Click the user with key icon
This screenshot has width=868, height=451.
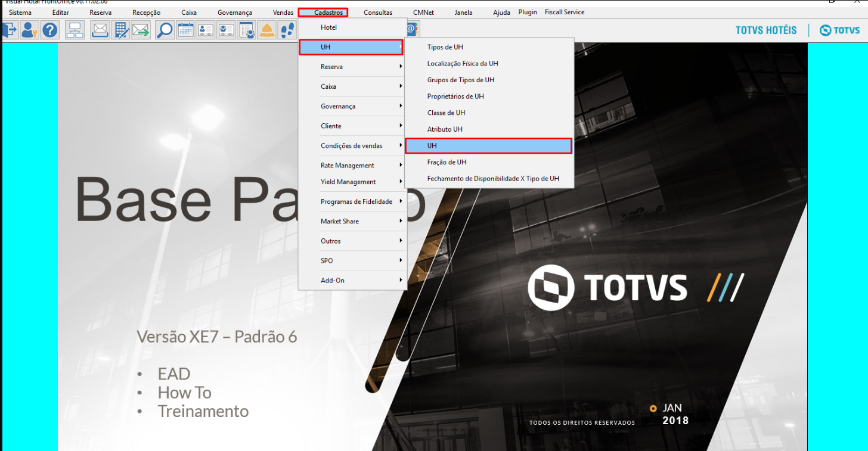(x=30, y=30)
